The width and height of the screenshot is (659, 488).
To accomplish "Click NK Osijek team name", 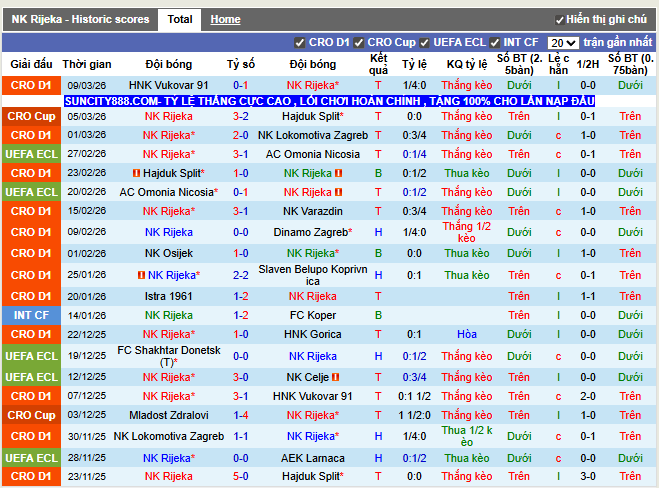I will (169, 253).
